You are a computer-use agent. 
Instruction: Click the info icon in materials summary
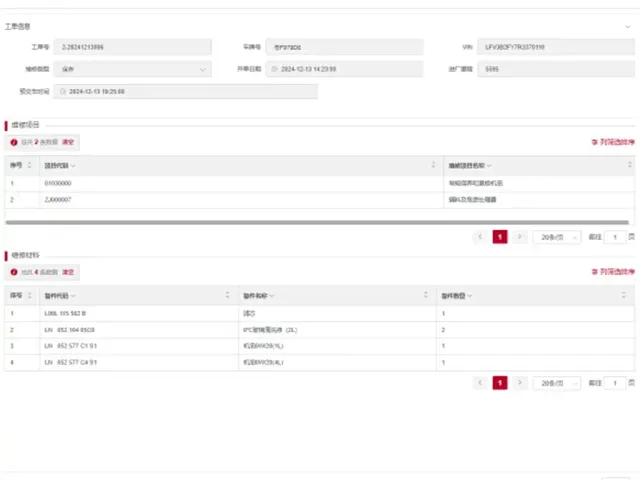click(x=14, y=272)
